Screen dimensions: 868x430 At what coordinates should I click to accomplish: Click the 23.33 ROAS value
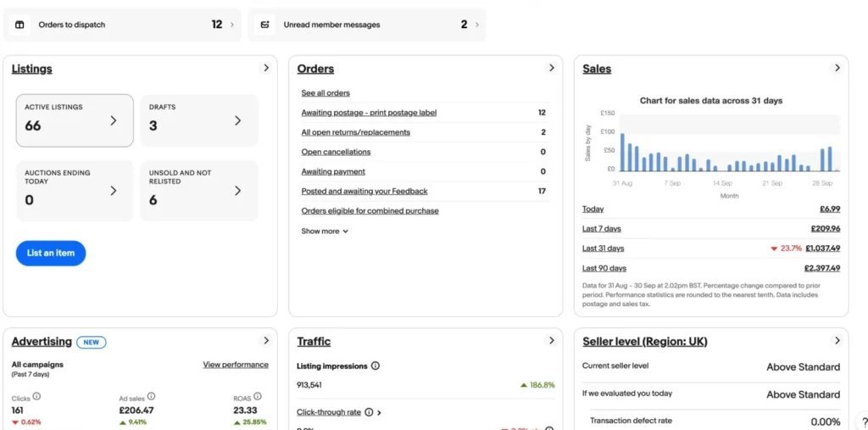coord(245,410)
